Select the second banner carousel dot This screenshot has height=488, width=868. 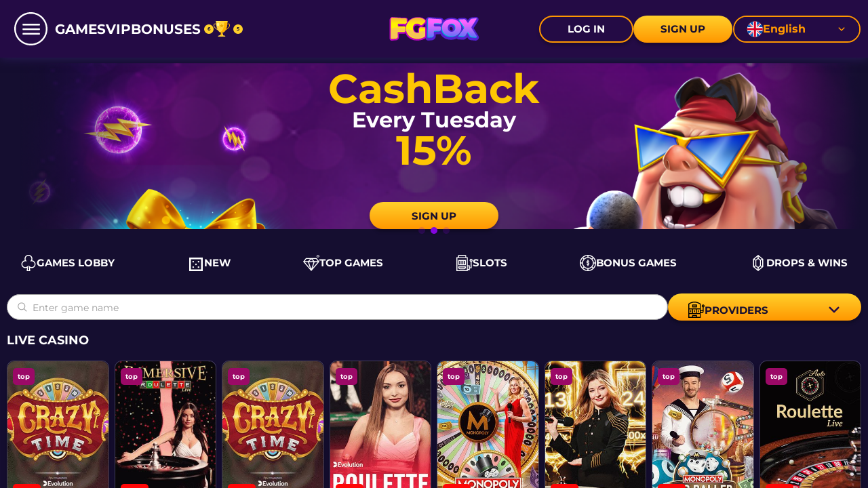pyautogui.click(x=434, y=230)
